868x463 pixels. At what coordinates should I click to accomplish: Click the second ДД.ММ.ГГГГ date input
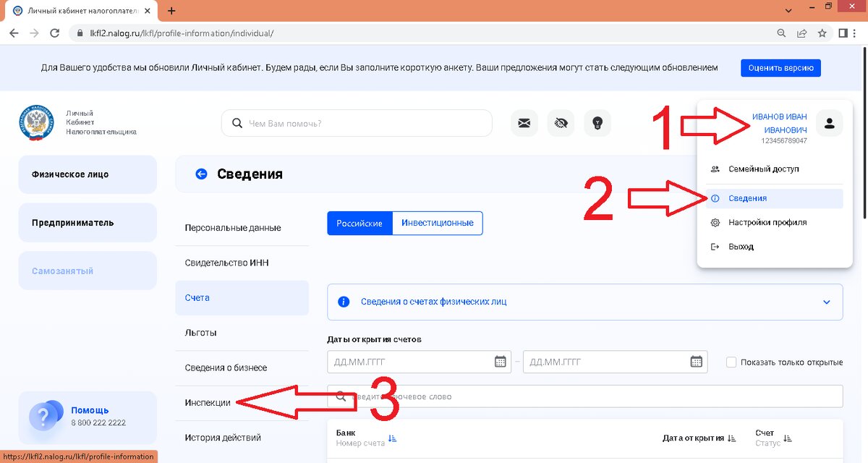[615, 362]
